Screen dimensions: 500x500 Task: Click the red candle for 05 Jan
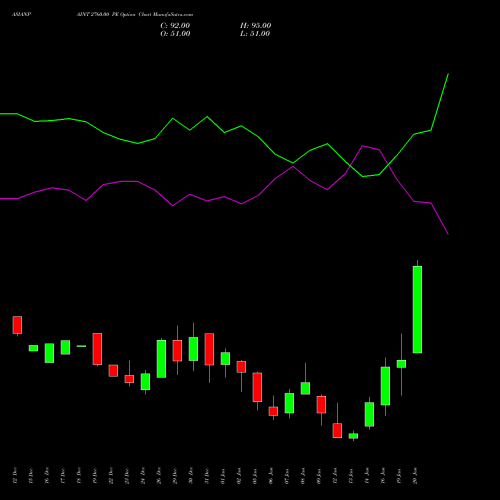257,387
